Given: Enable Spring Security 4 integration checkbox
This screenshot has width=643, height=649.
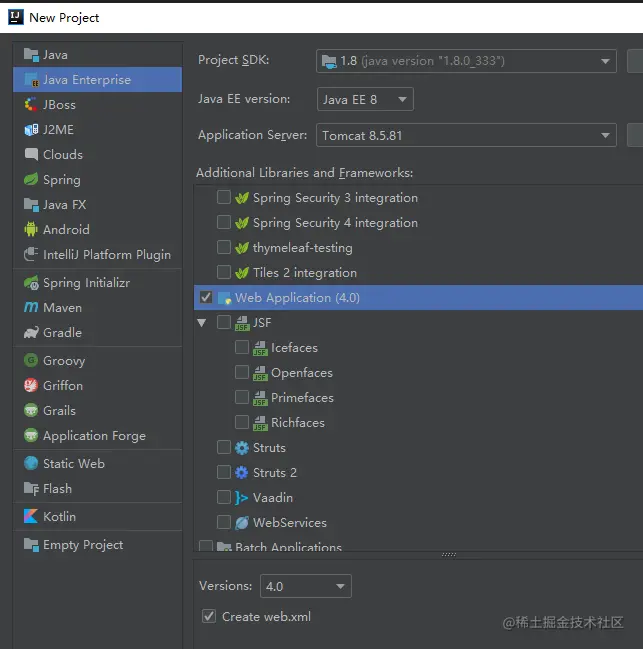Looking at the screenshot, I should click(224, 222).
